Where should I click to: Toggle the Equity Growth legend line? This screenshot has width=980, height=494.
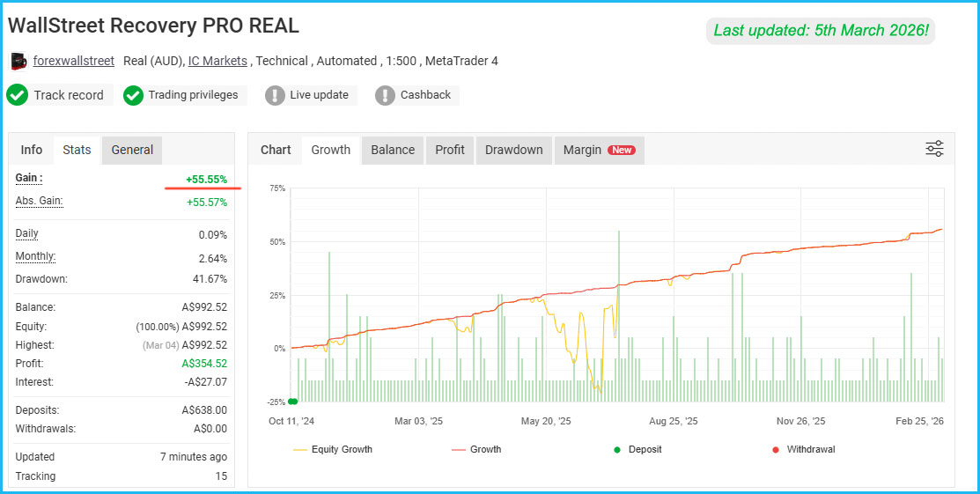click(332, 449)
